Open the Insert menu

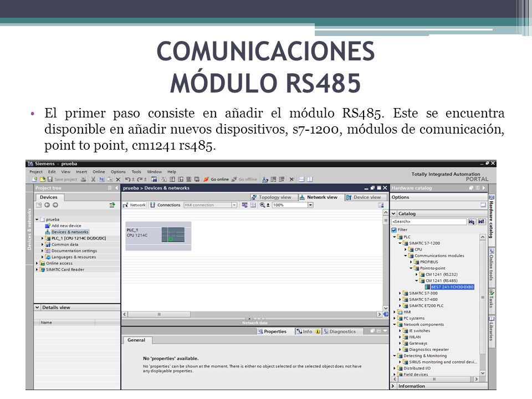[x=81, y=172]
